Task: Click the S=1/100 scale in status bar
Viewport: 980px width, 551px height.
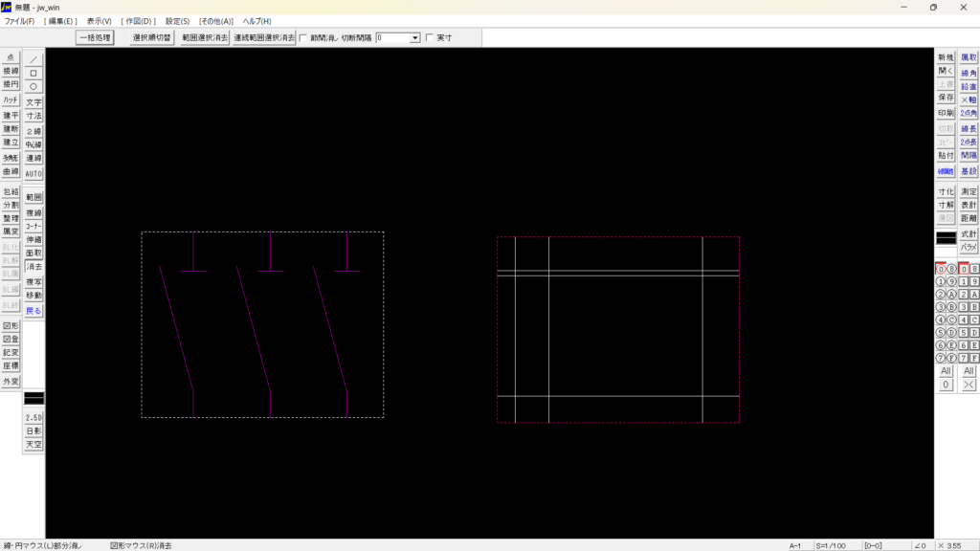Action: (x=831, y=545)
